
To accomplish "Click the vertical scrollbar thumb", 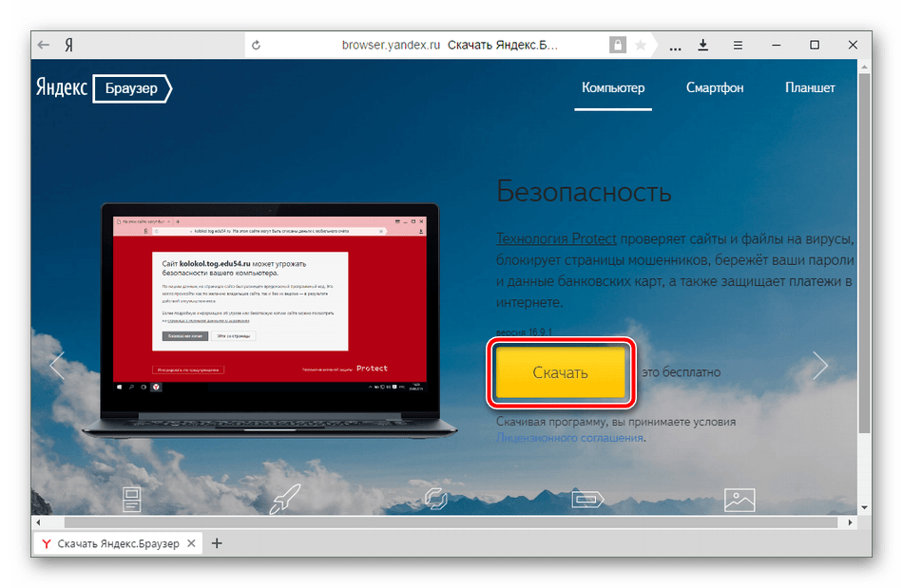I will point(864,253).
